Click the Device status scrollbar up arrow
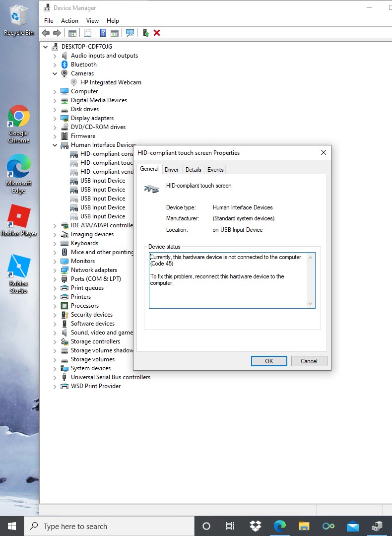Image resolution: width=392 pixels, height=536 pixels. pos(310,258)
